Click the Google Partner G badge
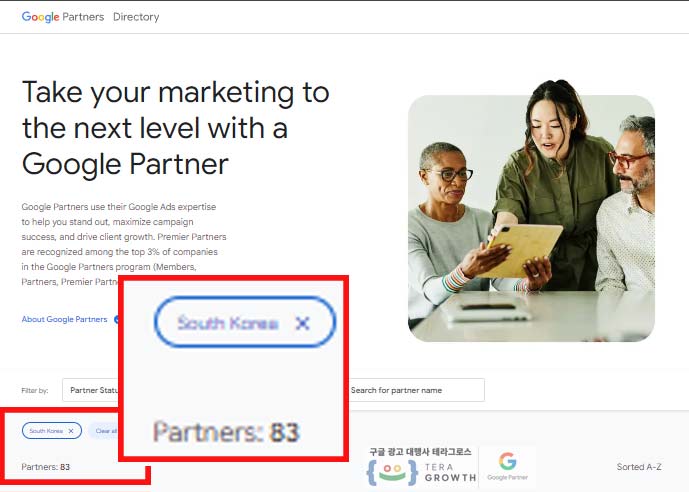Image resolution: width=689 pixels, height=492 pixels. pos(508,466)
